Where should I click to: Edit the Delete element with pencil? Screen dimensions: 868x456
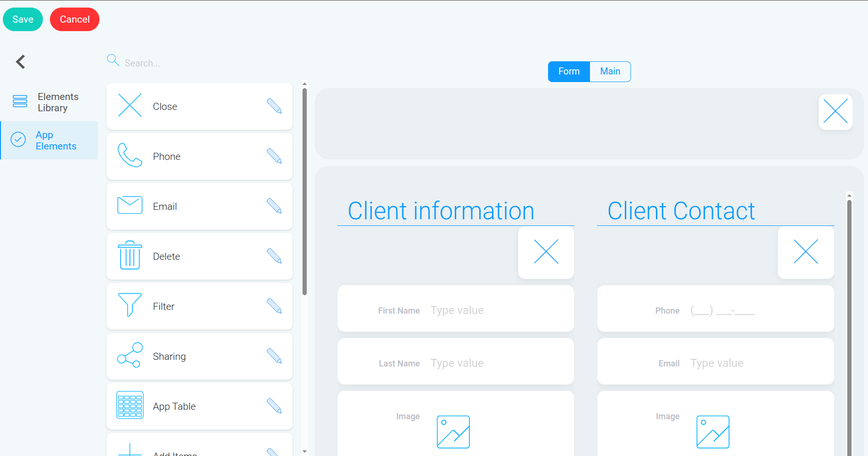274,256
